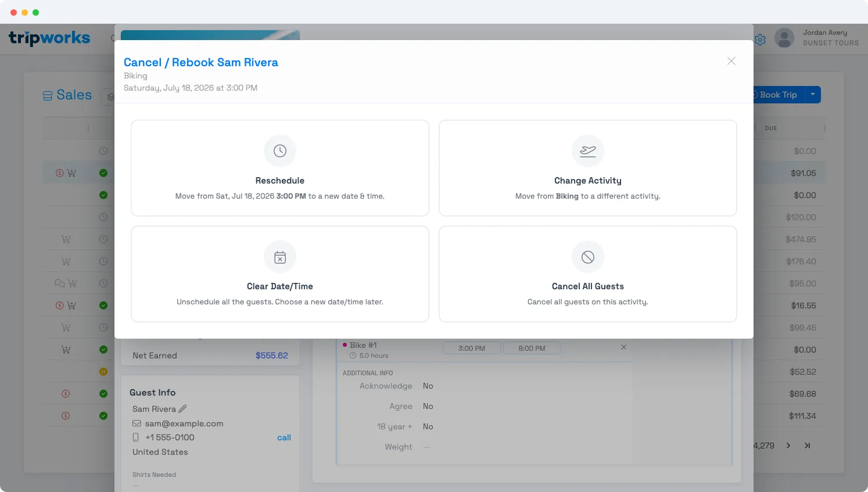Click the cart icon in the $176.40 row
Image resolution: width=868 pixels, height=492 pixels.
[x=66, y=261]
